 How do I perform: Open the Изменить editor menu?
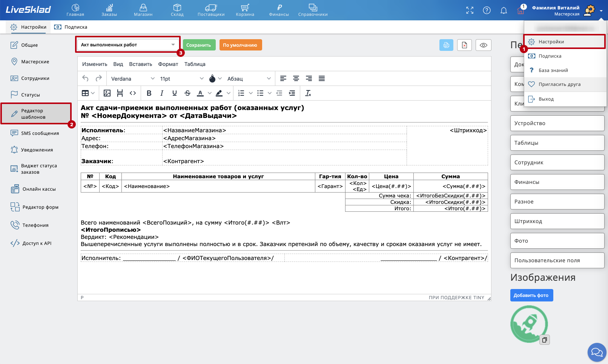pyautogui.click(x=95, y=64)
